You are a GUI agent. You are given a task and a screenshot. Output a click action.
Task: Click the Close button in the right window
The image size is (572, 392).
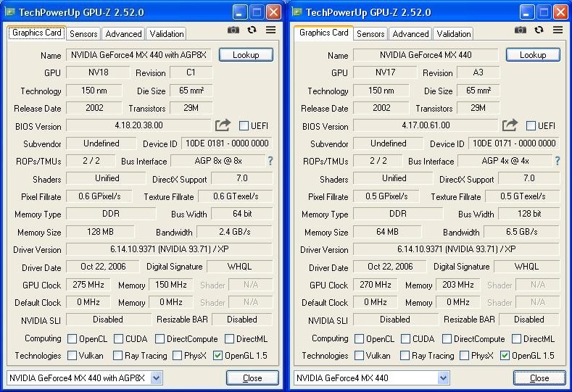tap(539, 378)
